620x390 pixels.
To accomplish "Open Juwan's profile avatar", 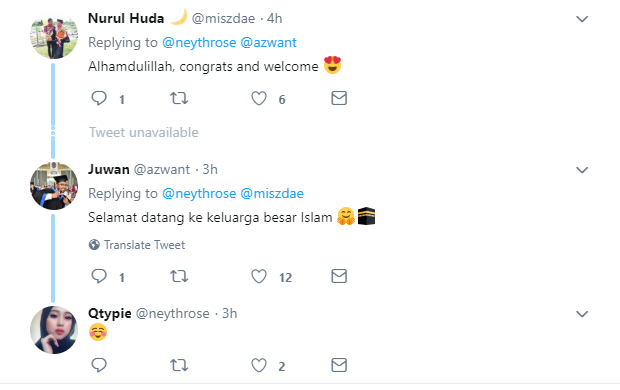I will point(54,186).
